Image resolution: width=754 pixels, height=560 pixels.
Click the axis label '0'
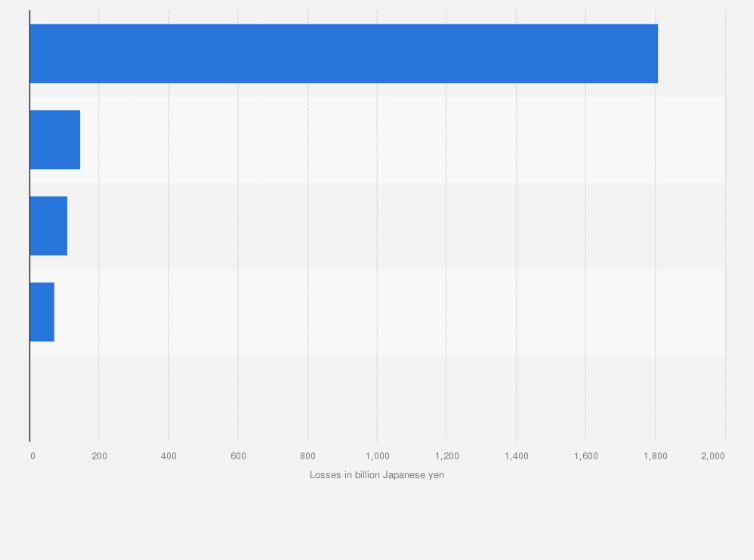pos(33,456)
